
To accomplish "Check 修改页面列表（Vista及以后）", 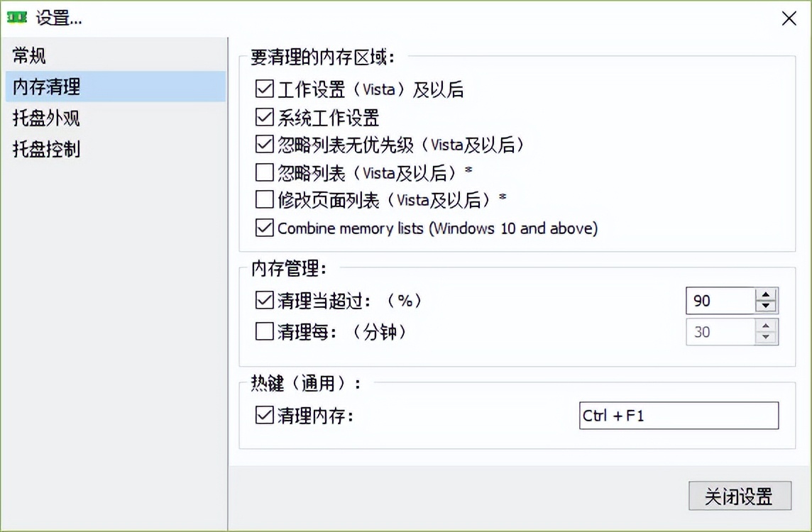I will [x=264, y=199].
